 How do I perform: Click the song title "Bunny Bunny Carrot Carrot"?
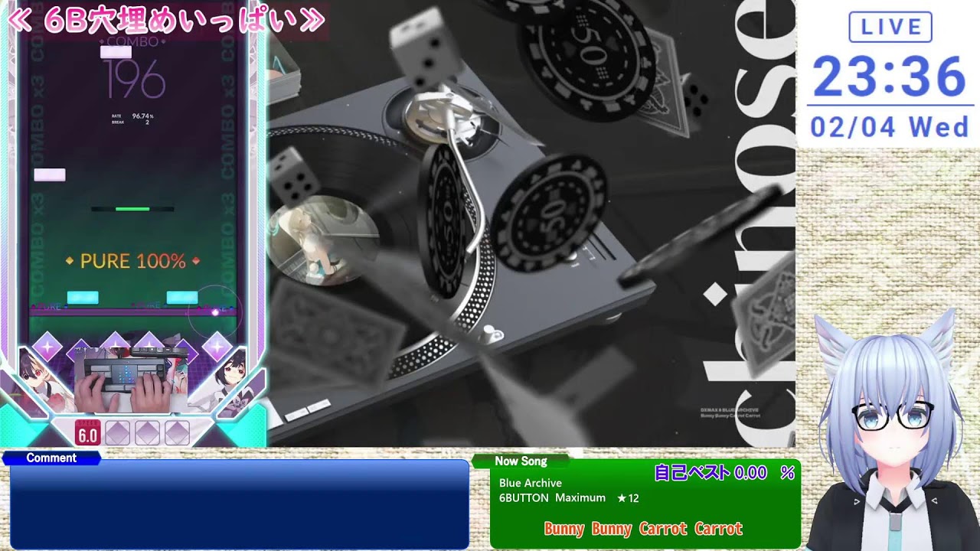pyautogui.click(x=643, y=529)
